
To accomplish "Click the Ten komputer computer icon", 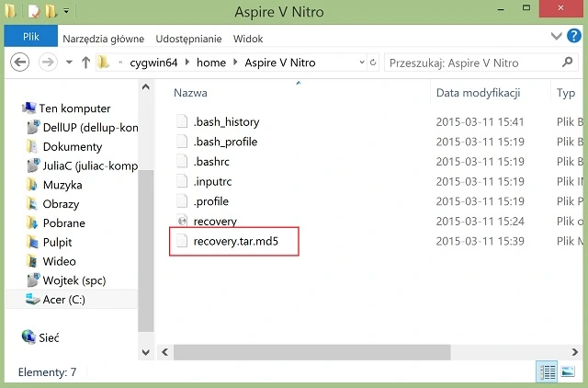I will pos(28,108).
